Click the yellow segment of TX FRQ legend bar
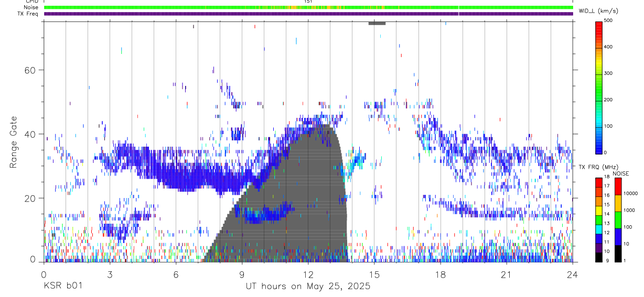 pyautogui.click(x=598, y=211)
